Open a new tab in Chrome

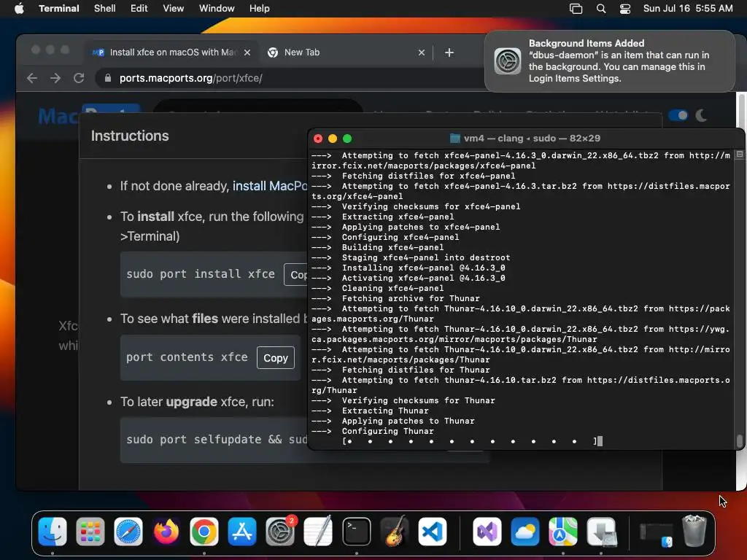tap(449, 52)
